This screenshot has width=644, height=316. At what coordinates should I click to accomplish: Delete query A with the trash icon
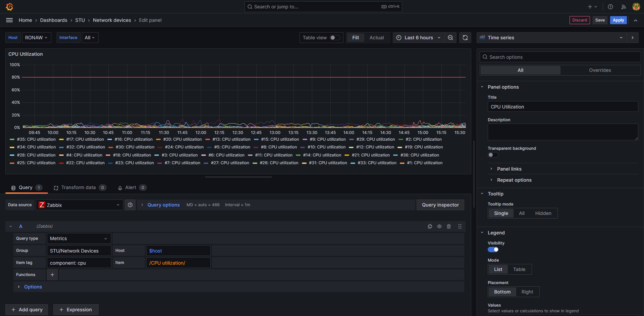(x=449, y=226)
